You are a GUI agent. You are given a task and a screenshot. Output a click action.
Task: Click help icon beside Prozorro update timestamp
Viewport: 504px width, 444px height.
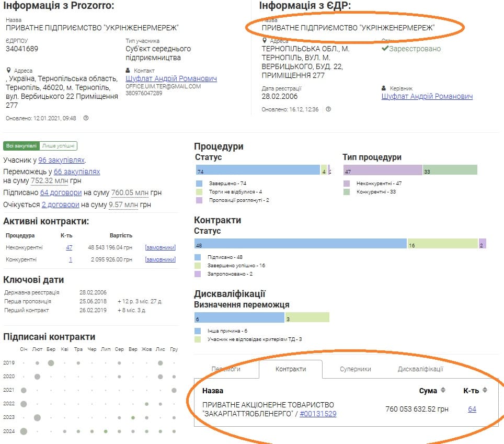pyautogui.click(x=86, y=118)
